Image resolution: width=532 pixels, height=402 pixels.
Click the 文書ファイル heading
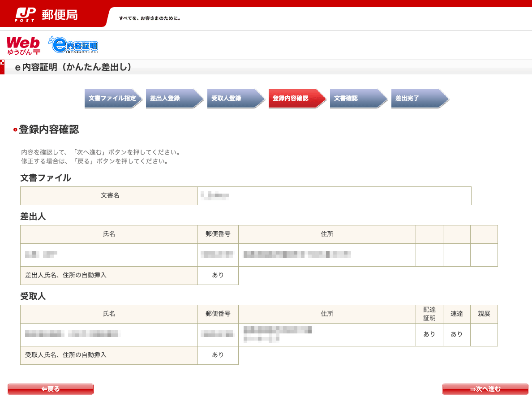point(46,178)
